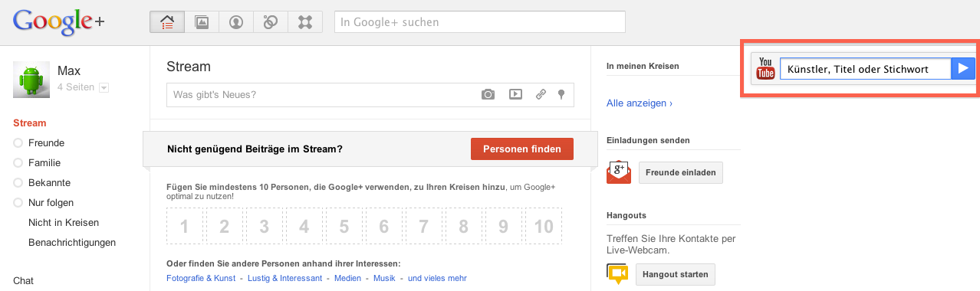Click the Hangout starten button
The width and height of the screenshot is (980, 291).
(x=676, y=274)
